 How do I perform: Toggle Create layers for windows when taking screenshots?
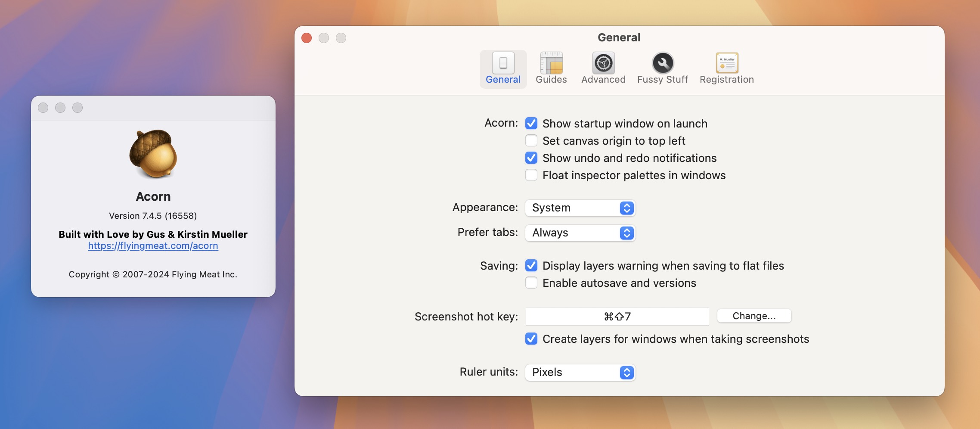[531, 339]
